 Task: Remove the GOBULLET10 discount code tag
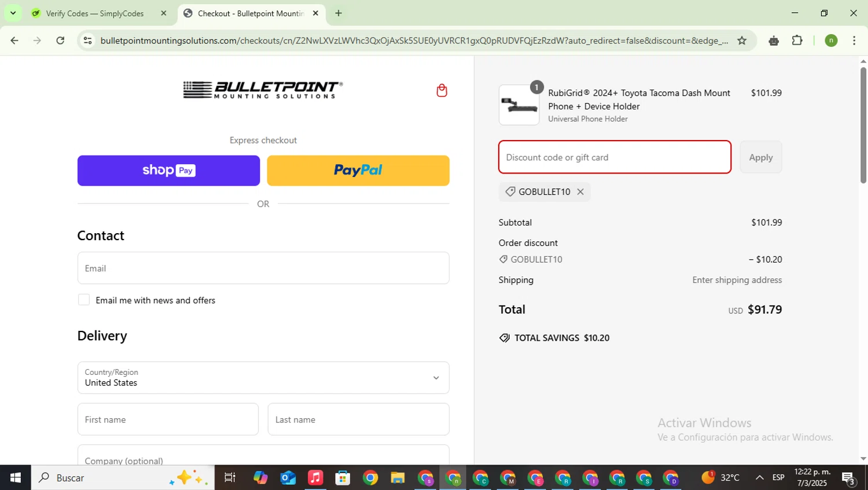pyautogui.click(x=580, y=191)
